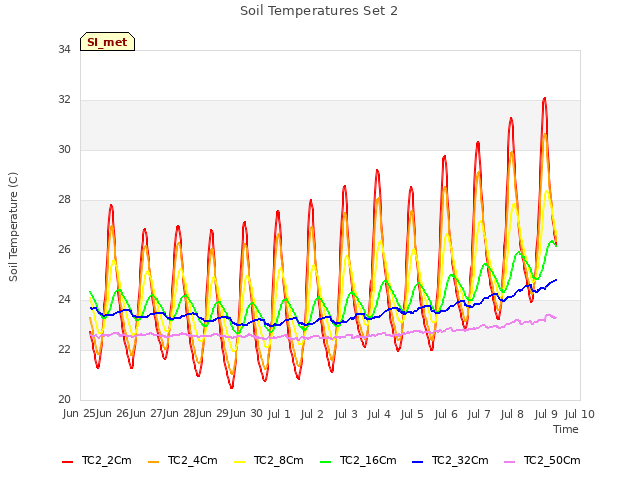Click the Jul 6 x-axis tick label
Image resolution: width=640 pixels, height=480 pixels.
pyautogui.click(x=446, y=414)
